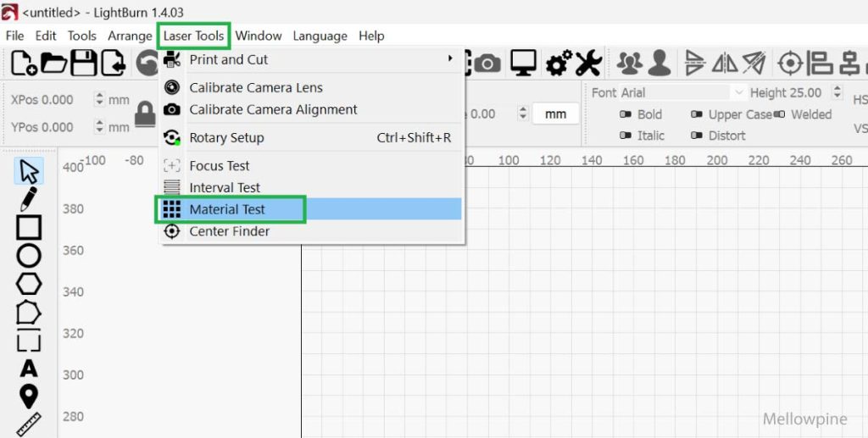Open the Edit menu
This screenshot has height=438, width=868.
tap(46, 36)
